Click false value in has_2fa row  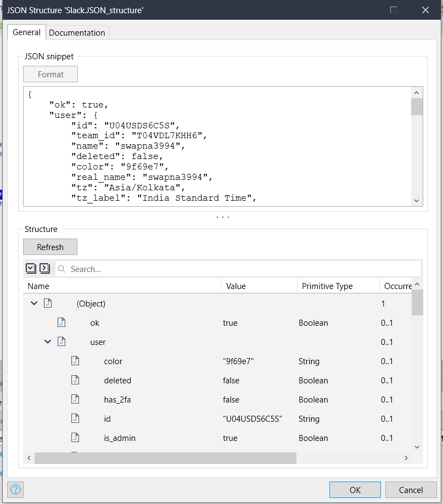pyautogui.click(x=231, y=400)
